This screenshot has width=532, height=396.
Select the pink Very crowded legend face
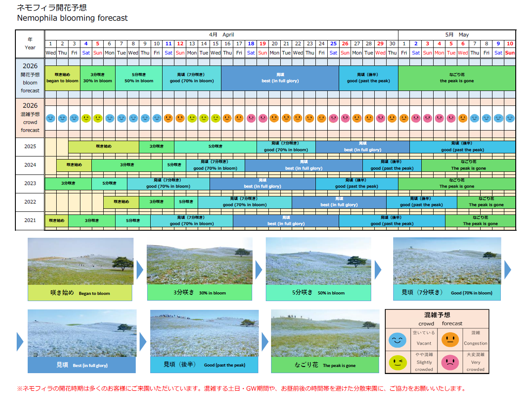tap(450, 362)
